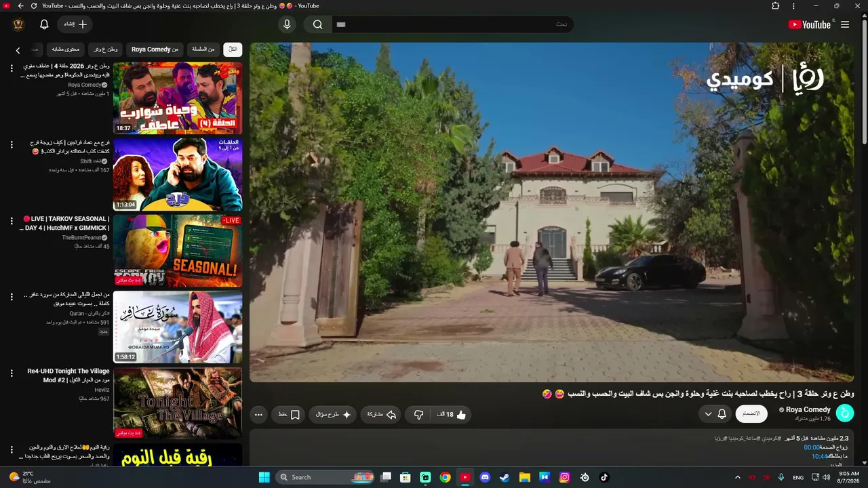The image size is (868, 488).
Task: Open Windows Start menu
Action: [264, 477]
